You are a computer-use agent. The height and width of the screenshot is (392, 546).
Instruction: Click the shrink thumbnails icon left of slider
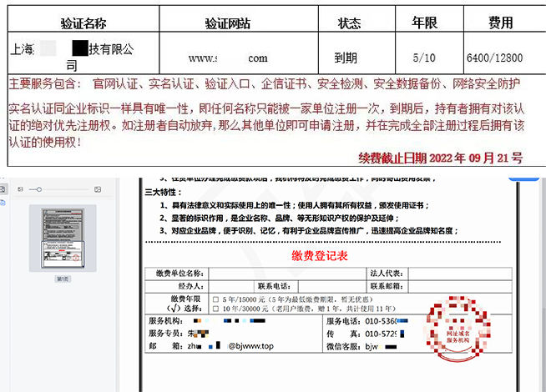[x=20, y=189]
